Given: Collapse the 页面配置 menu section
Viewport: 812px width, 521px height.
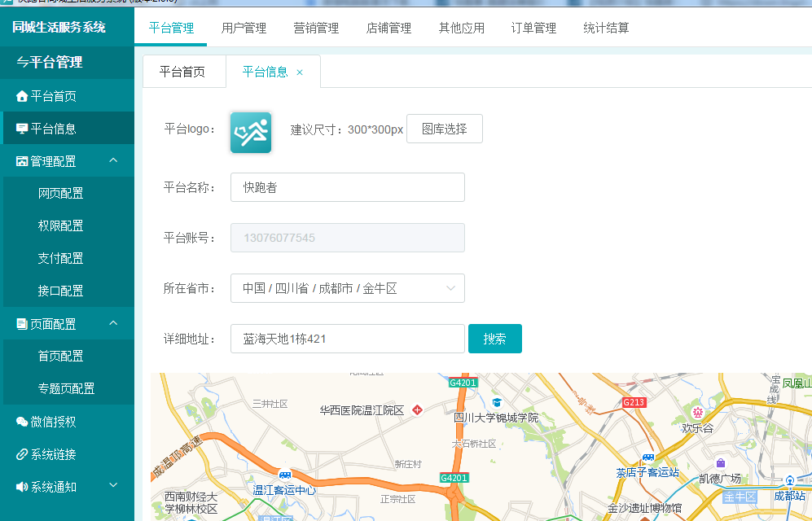Looking at the screenshot, I should coord(113,323).
